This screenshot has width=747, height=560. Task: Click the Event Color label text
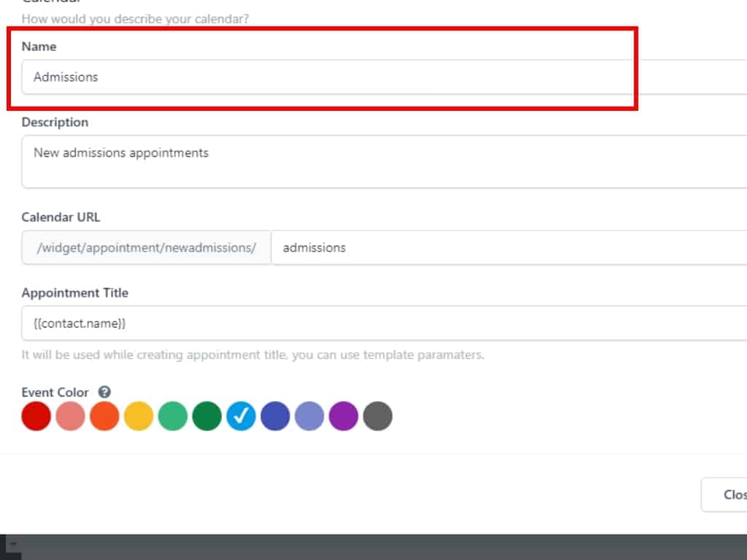pyautogui.click(x=55, y=392)
